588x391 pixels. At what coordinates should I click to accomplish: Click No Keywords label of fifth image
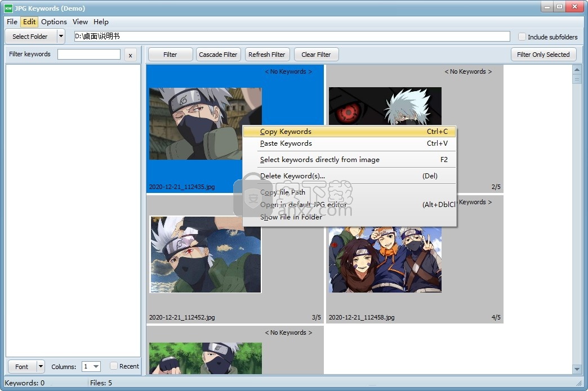click(x=288, y=332)
